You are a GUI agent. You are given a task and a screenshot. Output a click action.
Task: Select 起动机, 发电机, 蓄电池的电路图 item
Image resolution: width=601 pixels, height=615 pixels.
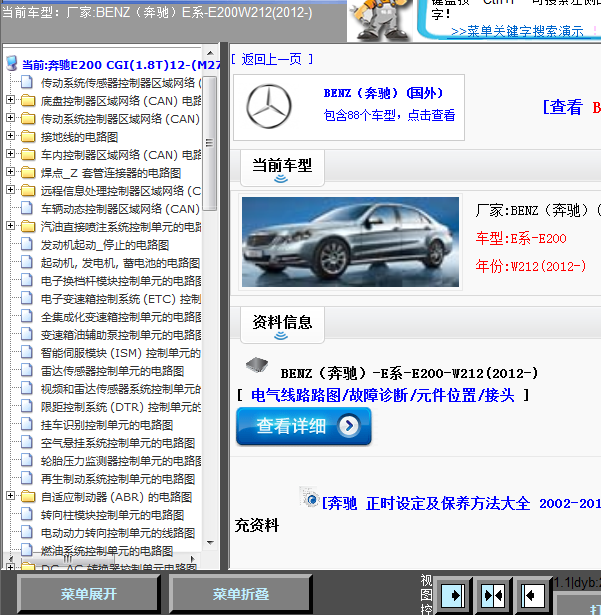coord(121,263)
